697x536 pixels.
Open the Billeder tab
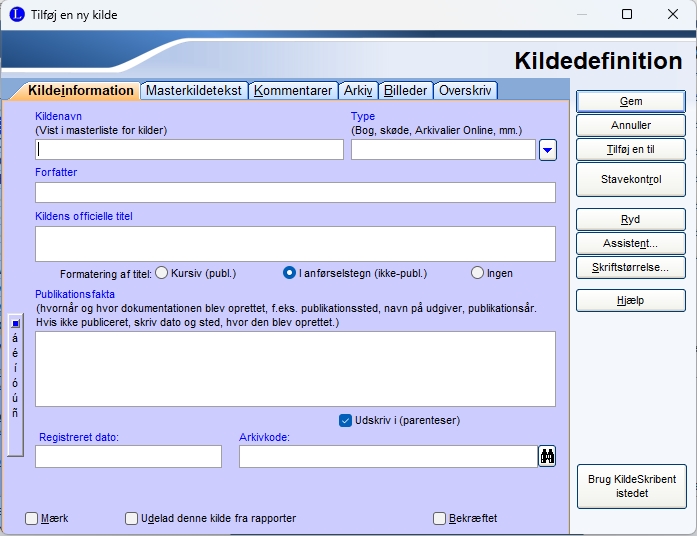pos(405,91)
